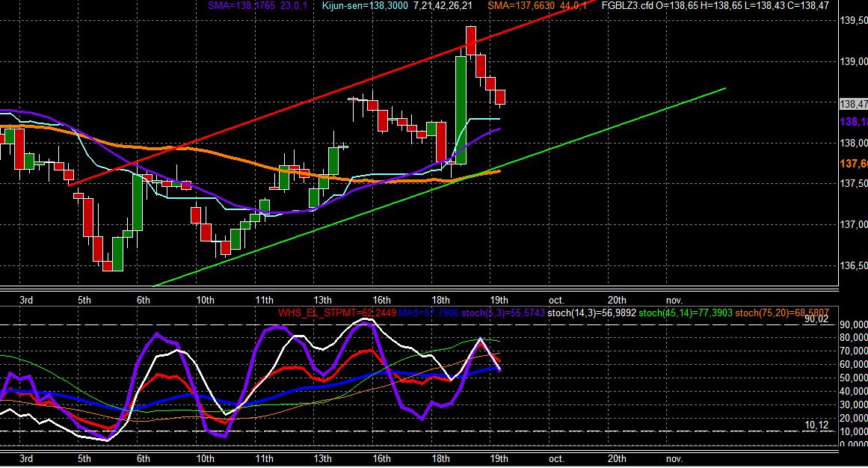
Task: Click the nov. date label below oscillator panel
Action: coord(674,458)
